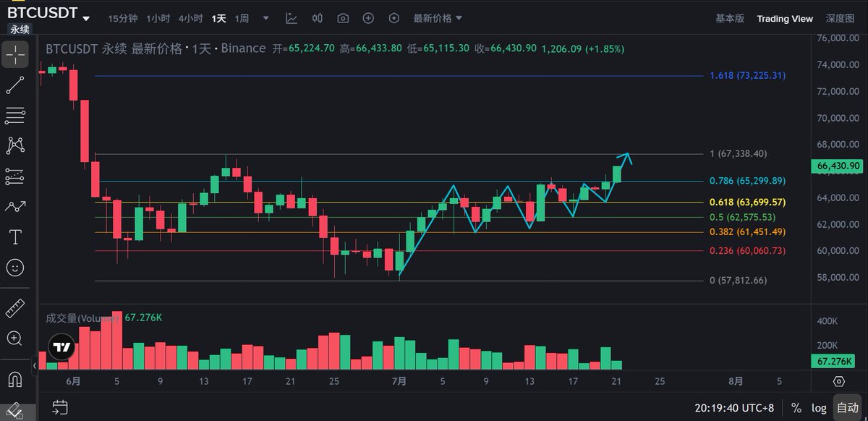Click the 高=66,433.80 high price value

click(x=371, y=48)
